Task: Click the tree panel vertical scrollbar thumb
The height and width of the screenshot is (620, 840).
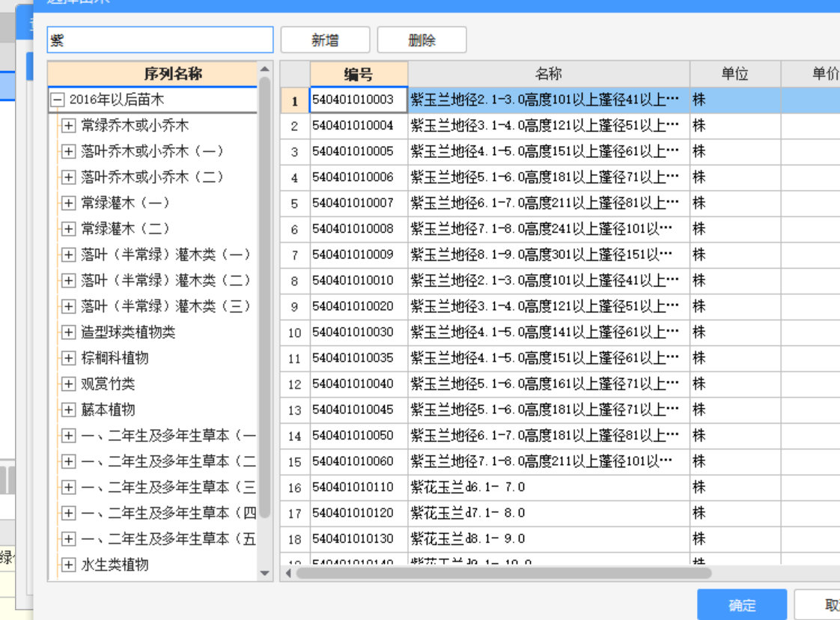Action: tap(264, 297)
